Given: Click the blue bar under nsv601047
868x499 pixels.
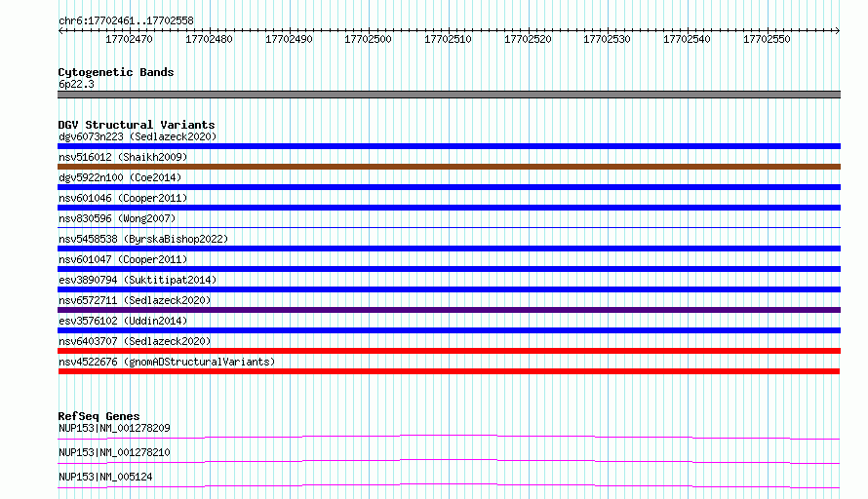Looking at the screenshot, I should [x=449, y=269].
